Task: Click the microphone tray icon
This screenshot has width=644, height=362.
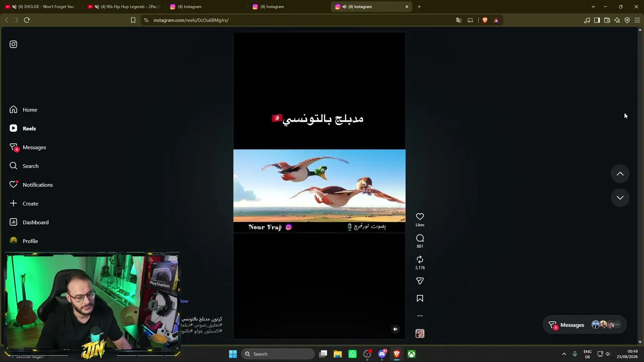Action: [575, 354]
